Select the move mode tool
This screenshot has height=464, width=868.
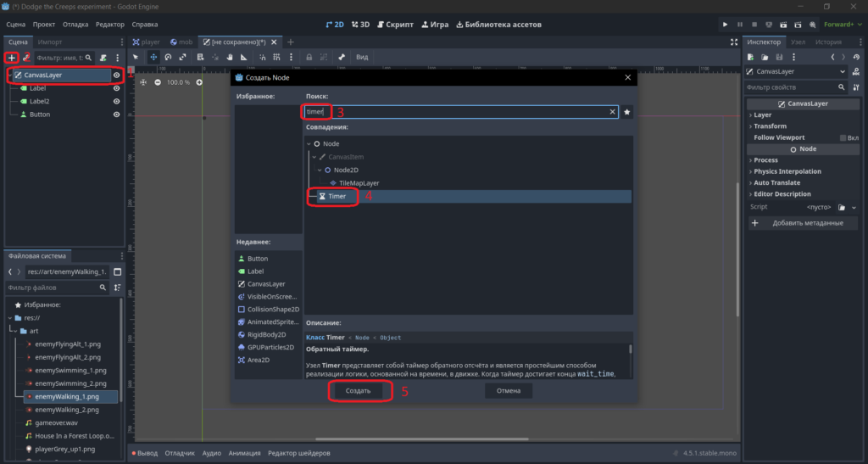(x=153, y=57)
